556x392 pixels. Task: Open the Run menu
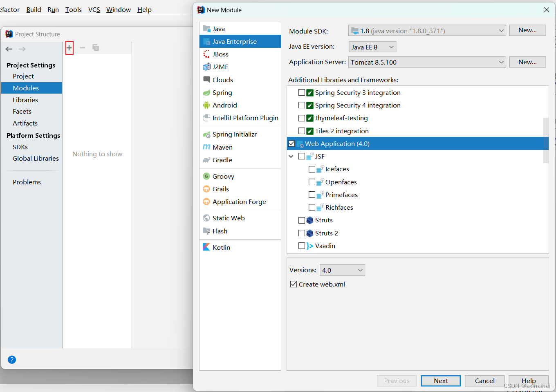(53, 9)
